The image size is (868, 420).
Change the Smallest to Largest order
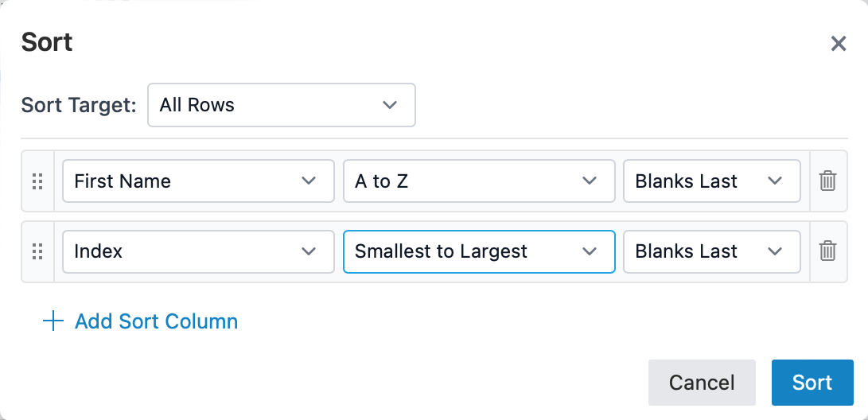[x=478, y=251]
